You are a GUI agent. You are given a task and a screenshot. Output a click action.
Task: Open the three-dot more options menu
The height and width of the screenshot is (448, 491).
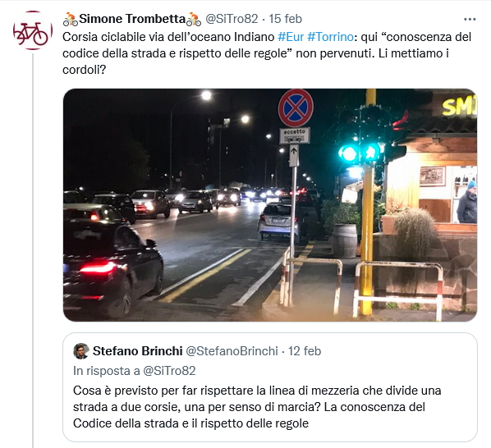pyautogui.click(x=470, y=20)
